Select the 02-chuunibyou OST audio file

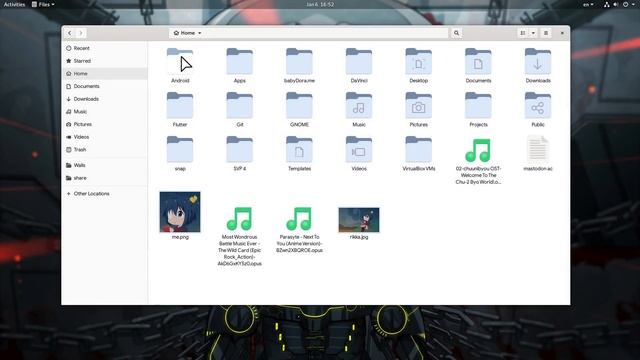(478, 150)
